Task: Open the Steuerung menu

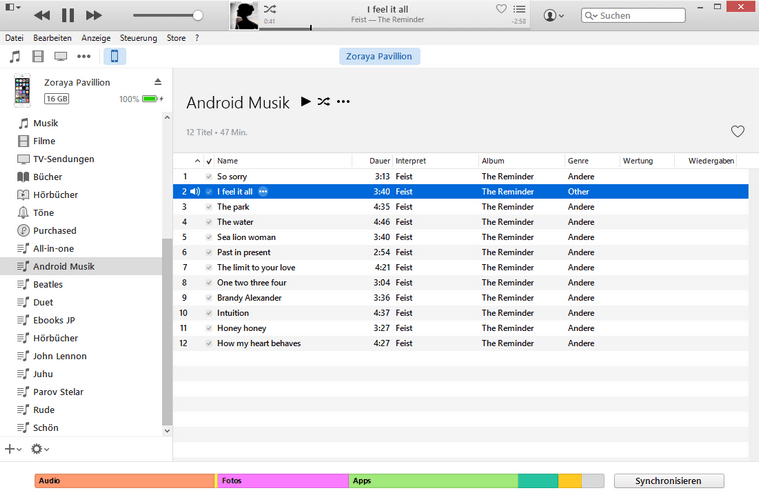Action: pyautogui.click(x=138, y=38)
